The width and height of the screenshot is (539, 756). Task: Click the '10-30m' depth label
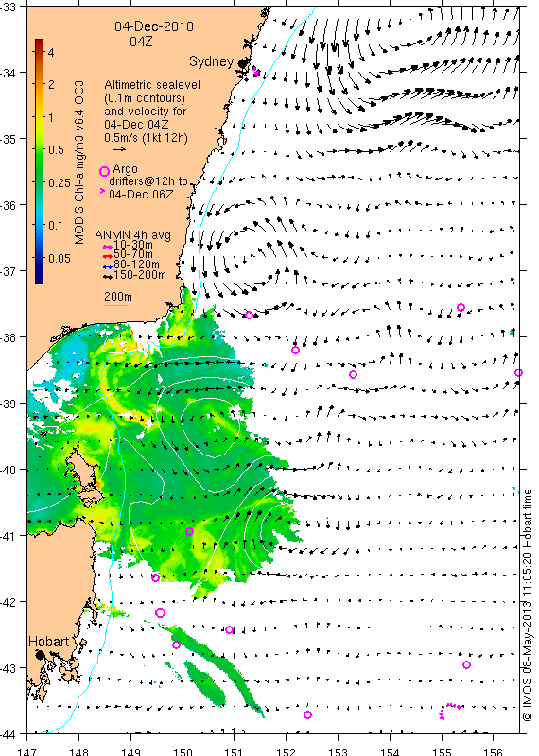pos(133,245)
